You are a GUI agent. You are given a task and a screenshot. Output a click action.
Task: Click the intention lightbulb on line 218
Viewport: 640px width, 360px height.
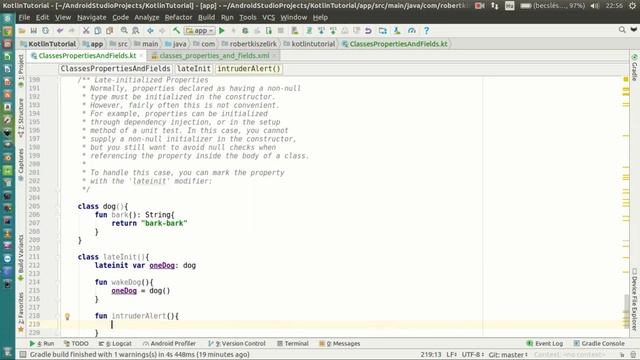67,316
